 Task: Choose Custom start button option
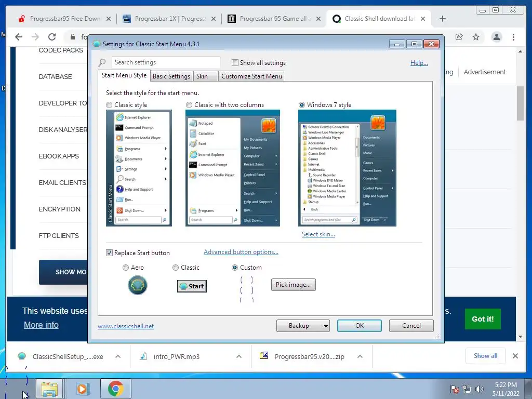tap(234, 268)
